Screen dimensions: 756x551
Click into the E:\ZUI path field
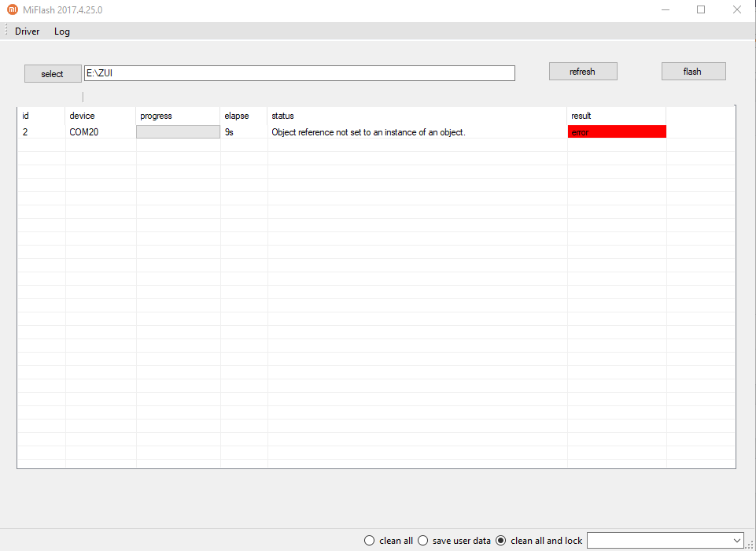click(x=300, y=73)
